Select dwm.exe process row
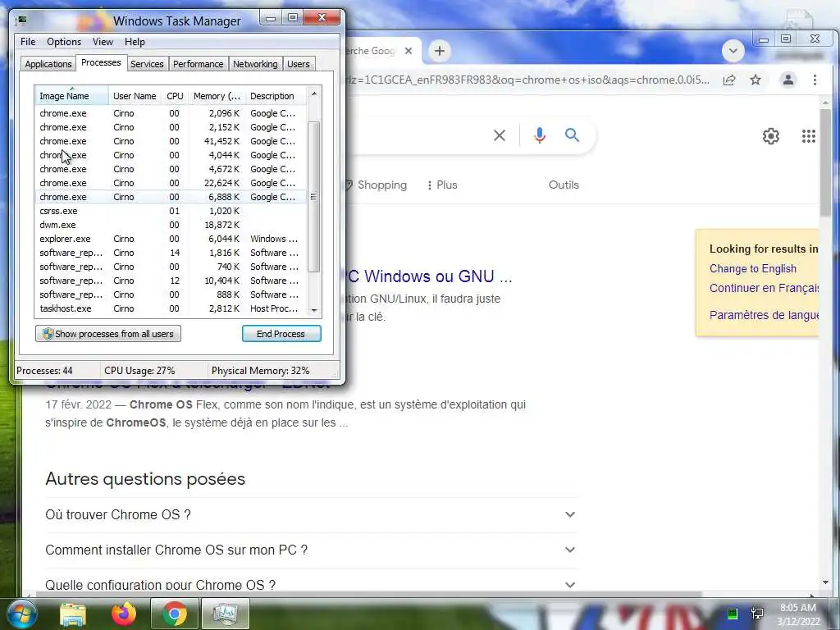Screen dimensions: 840x630 click(x=171, y=225)
